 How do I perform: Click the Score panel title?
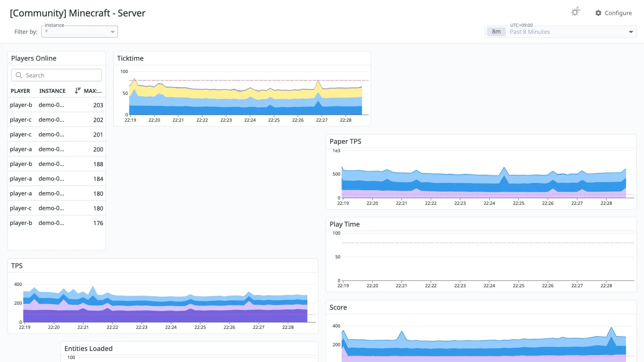tap(338, 307)
